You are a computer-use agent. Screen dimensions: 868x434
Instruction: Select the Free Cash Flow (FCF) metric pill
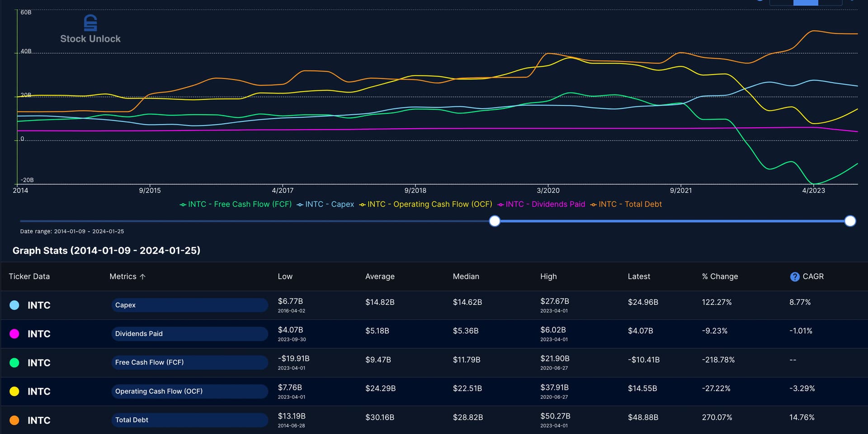point(190,362)
